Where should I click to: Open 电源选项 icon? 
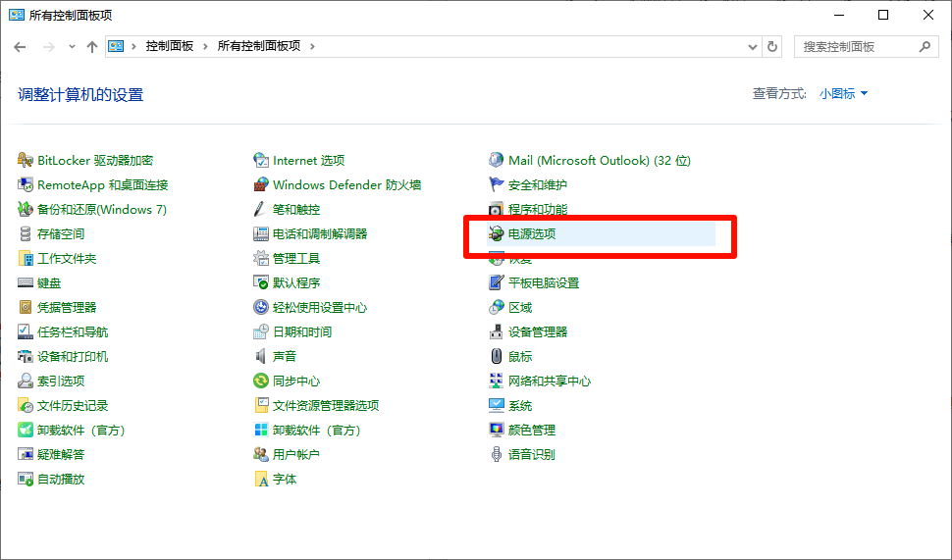coord(496,233)
